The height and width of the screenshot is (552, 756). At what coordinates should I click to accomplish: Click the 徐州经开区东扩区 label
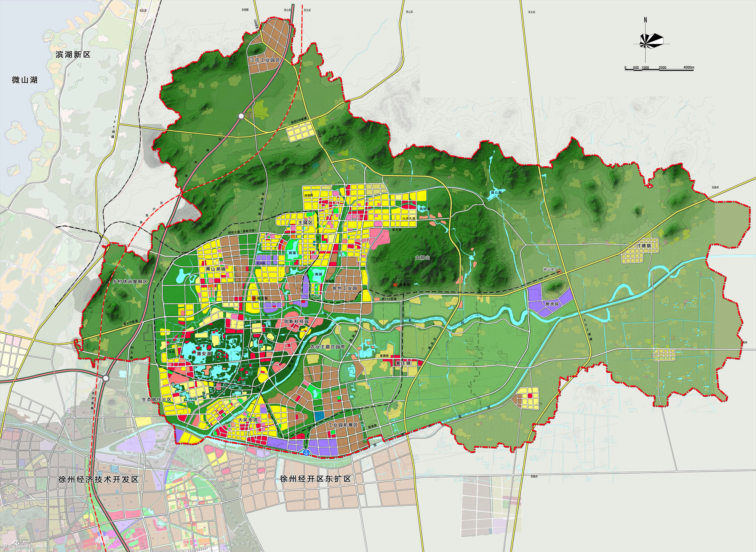coord(315,479)
